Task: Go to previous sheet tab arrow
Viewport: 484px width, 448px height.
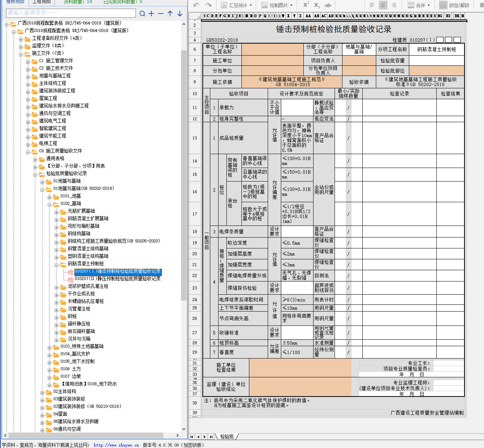Action: 198,436
